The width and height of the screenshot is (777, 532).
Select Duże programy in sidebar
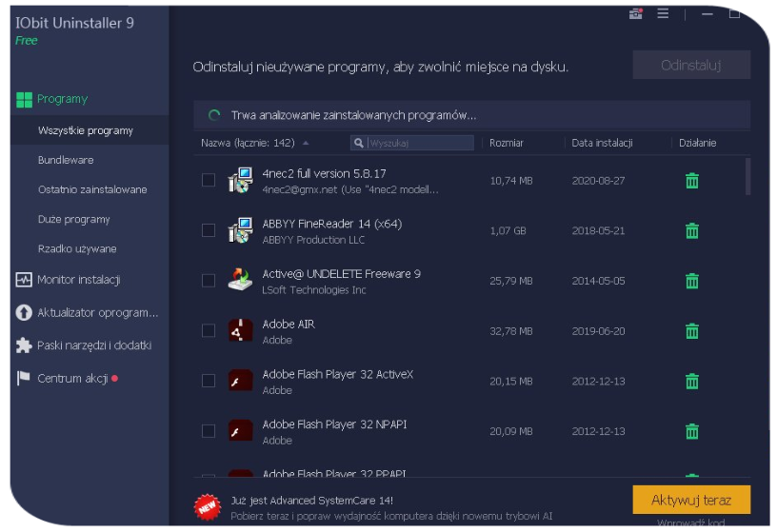pyautogui.click(x=74, y=220)
